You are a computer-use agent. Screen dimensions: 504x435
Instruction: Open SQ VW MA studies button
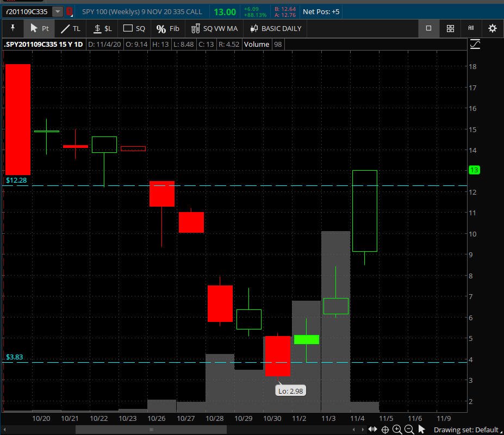coord(215,28)
